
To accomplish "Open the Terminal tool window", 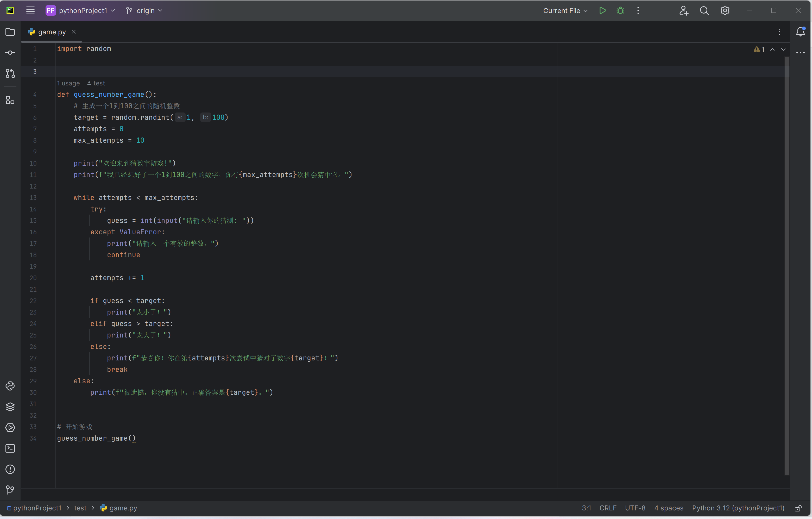I will (10, 448).
